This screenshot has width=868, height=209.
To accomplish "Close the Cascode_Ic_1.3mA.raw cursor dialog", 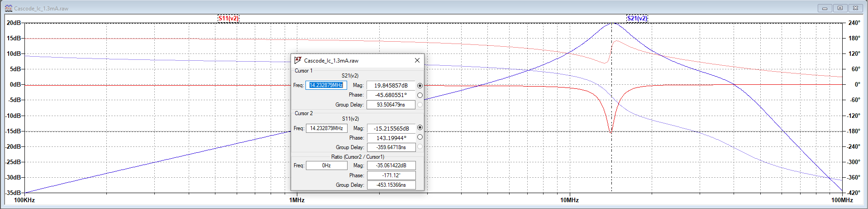I will [x=417, y=60].
